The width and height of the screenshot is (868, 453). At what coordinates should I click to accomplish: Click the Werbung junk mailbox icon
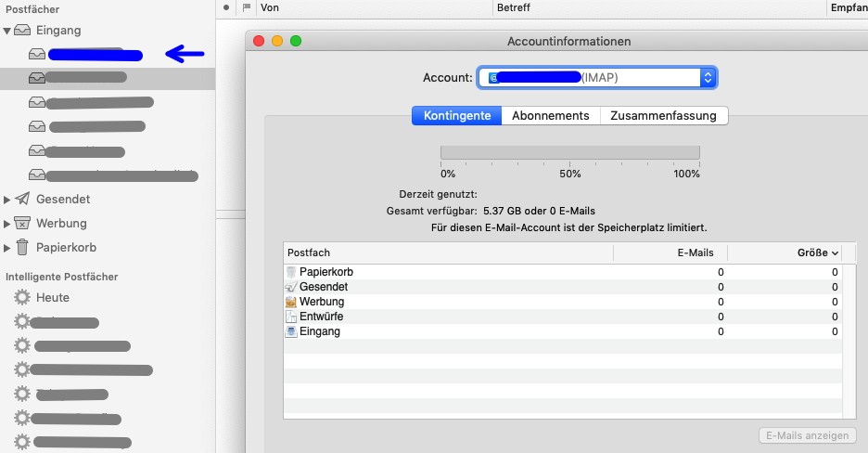[22, 224]
